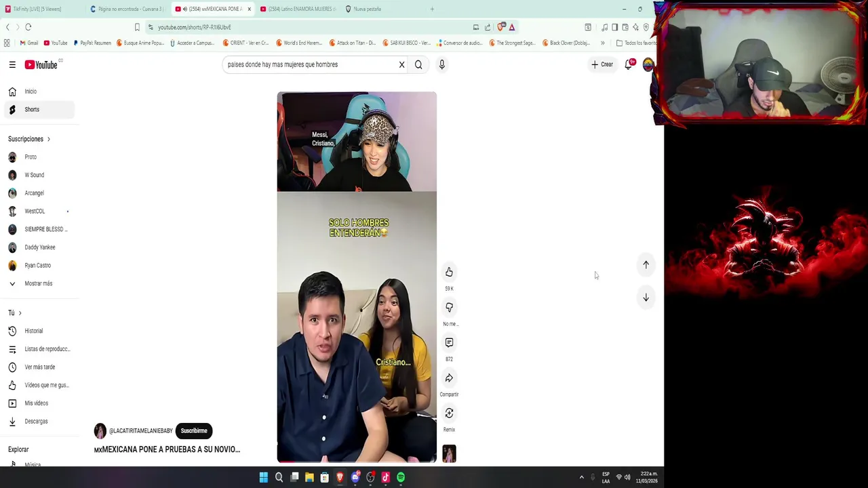This screenshot has height=488, width=868.
Task: Click the Crear button
Action: point(602,64)
